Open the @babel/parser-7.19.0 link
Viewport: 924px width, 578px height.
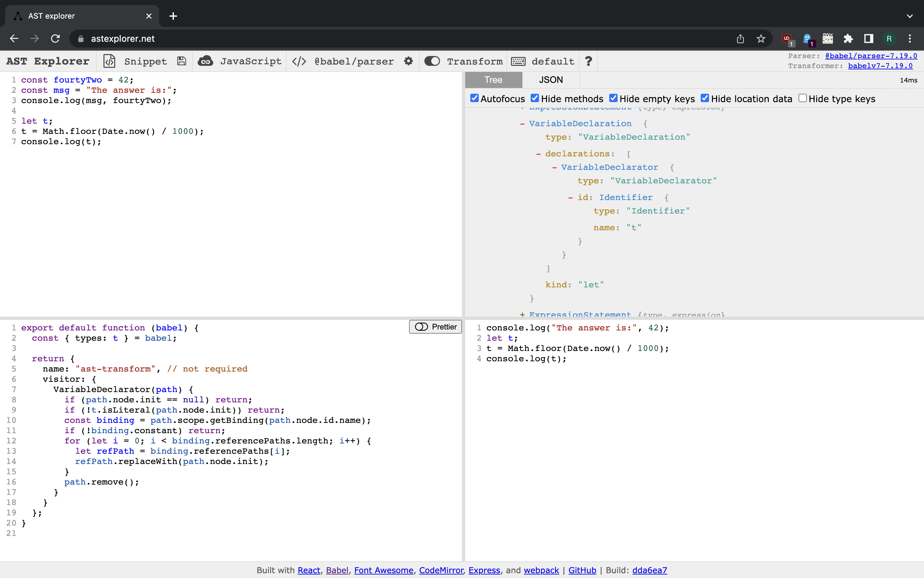[871, 56]
